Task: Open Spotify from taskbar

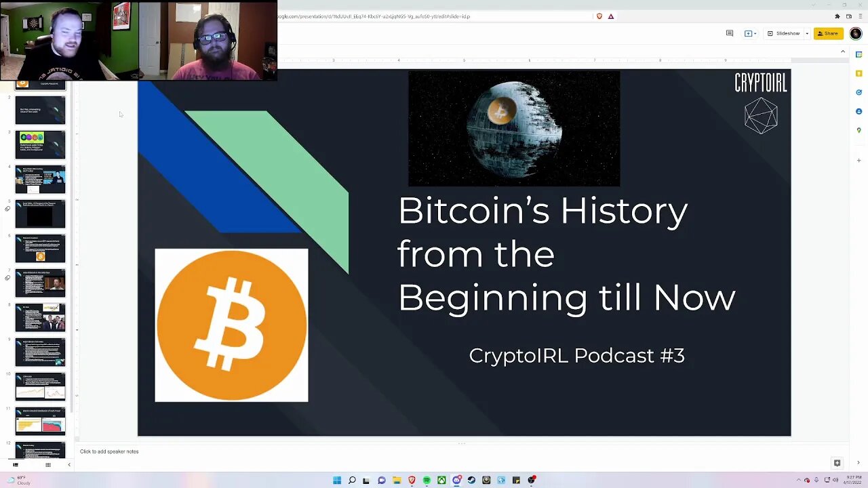Action: pyautogui.click(x=427, y=480)
